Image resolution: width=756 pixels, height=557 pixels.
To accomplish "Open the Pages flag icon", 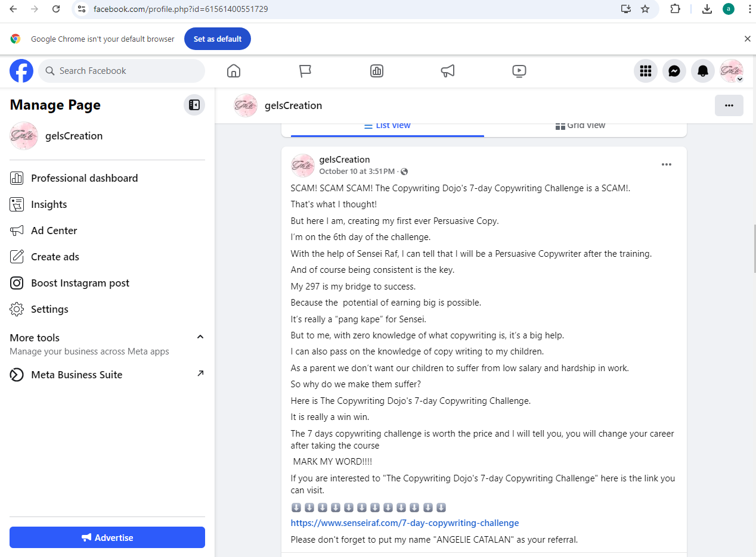I will pyautogui.click(x=305, y=71).
